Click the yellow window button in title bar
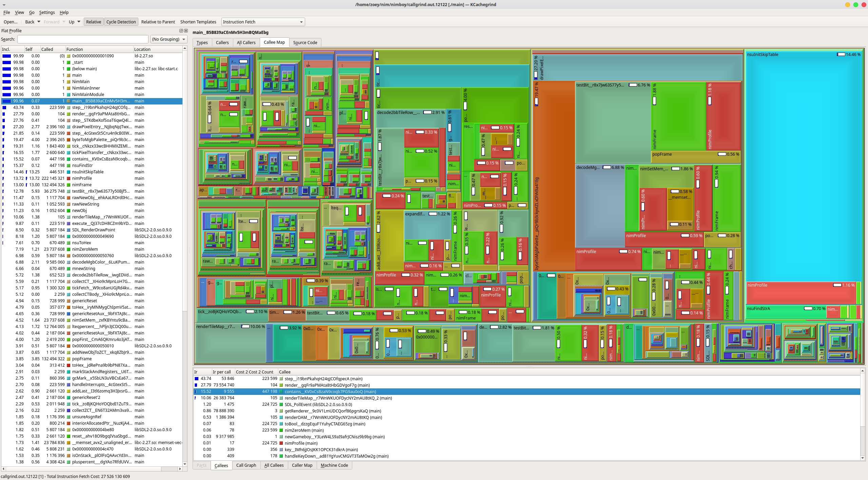Image resolution: width=868 pixels, height=480 pixels. tap(847, 4)
